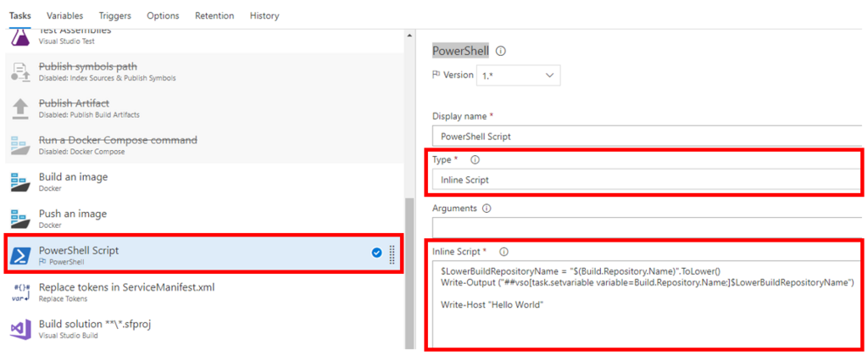868x356 pixels.
Task: Select the Push an image task
Action: point(205,219)
